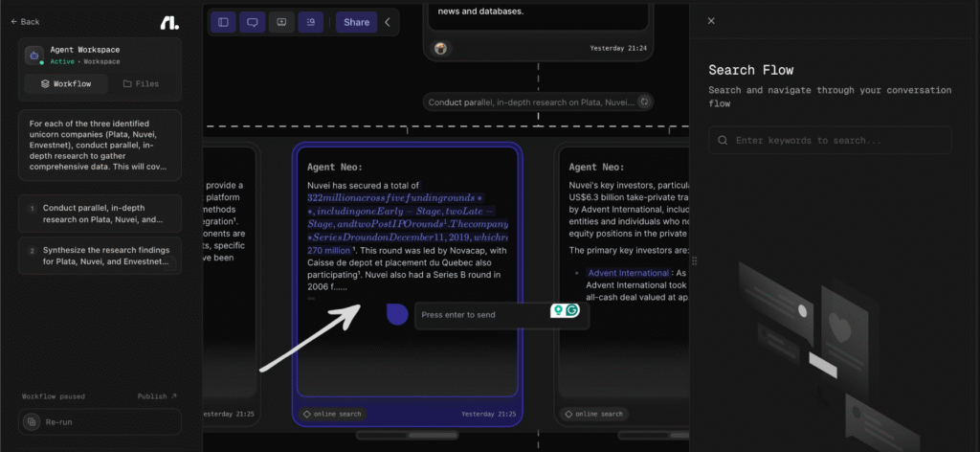Click the app logo at sidebar top
Viewport: 980px width, 452px height.
coord(168,23)
